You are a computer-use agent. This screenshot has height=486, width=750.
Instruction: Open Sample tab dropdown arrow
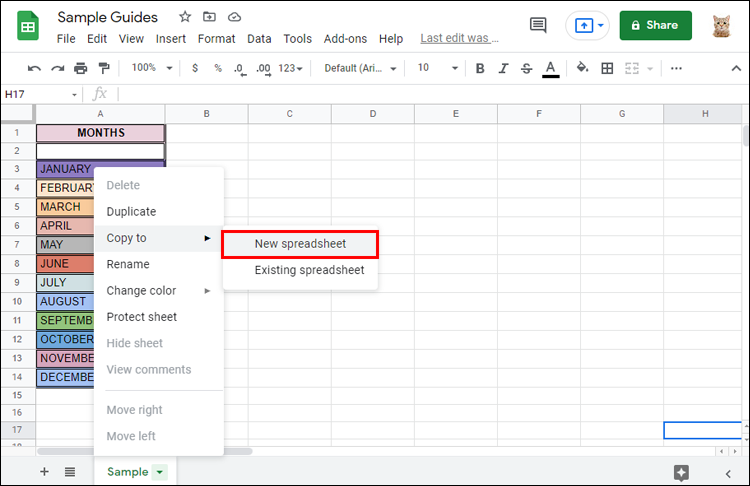160,472
